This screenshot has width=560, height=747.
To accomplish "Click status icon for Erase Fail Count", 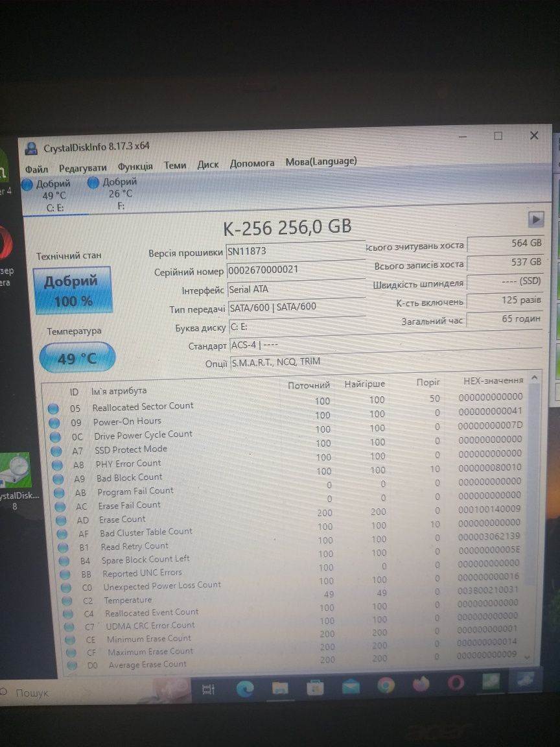I will (60, 507).
